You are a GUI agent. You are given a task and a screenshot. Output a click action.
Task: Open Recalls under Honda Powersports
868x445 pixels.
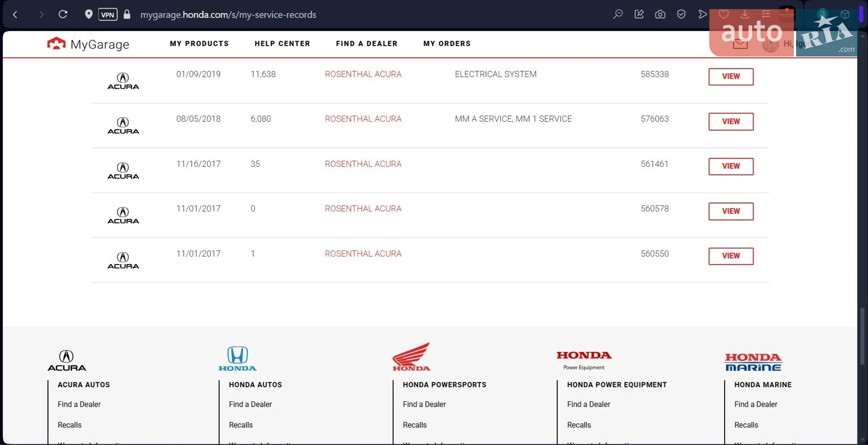[415, 425]
